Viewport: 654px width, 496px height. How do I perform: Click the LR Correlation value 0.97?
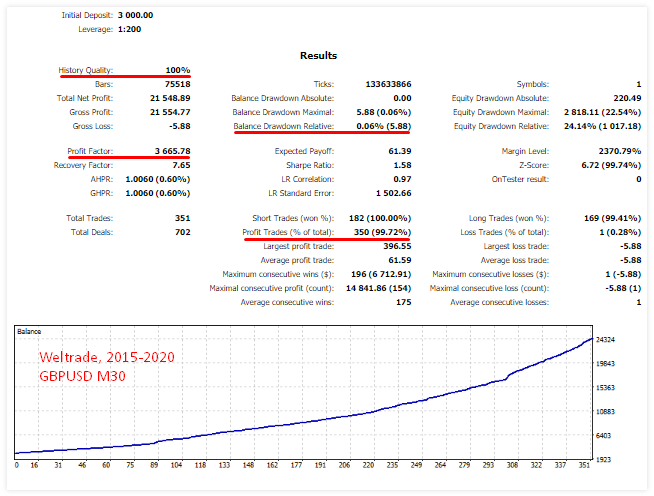point(402,179)
